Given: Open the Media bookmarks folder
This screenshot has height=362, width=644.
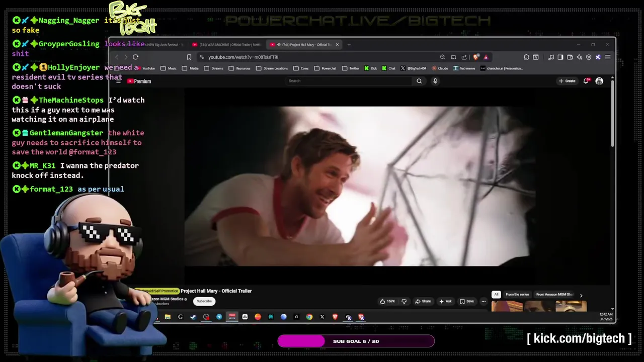Looking at the screenshot, I should click(x=190, y=68).
